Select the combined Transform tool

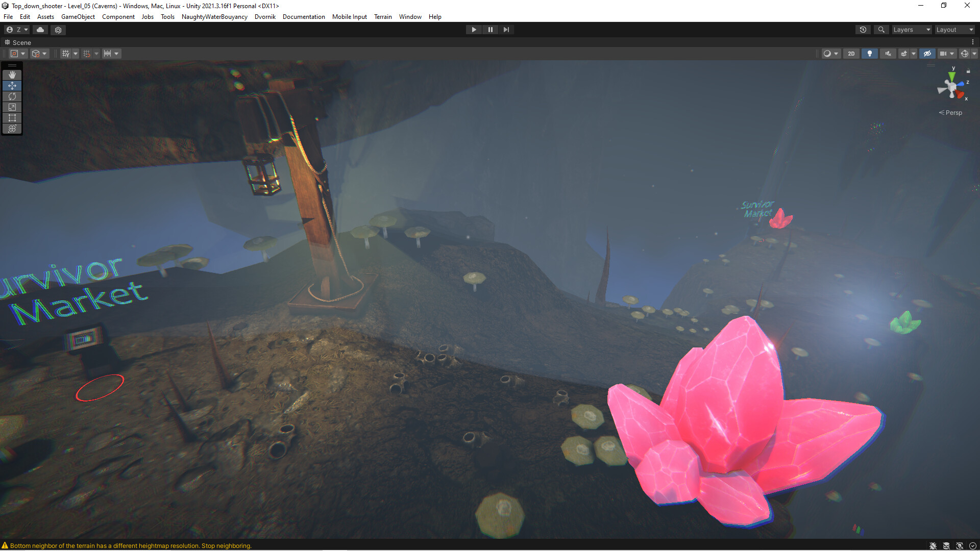(12, 129)
